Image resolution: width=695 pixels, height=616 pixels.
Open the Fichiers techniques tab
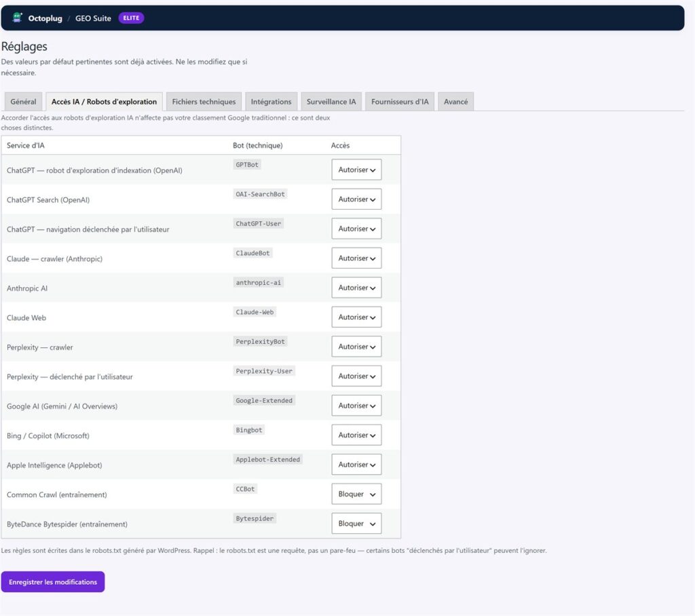(204, 102)
